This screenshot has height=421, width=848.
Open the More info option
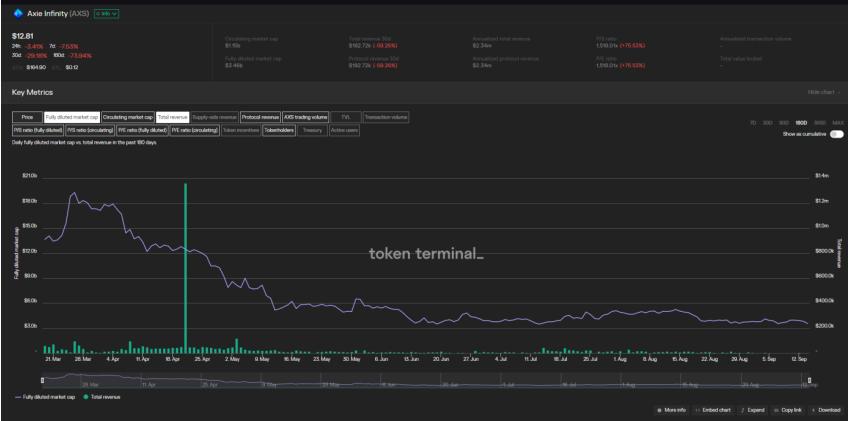(x=671, y=410)
